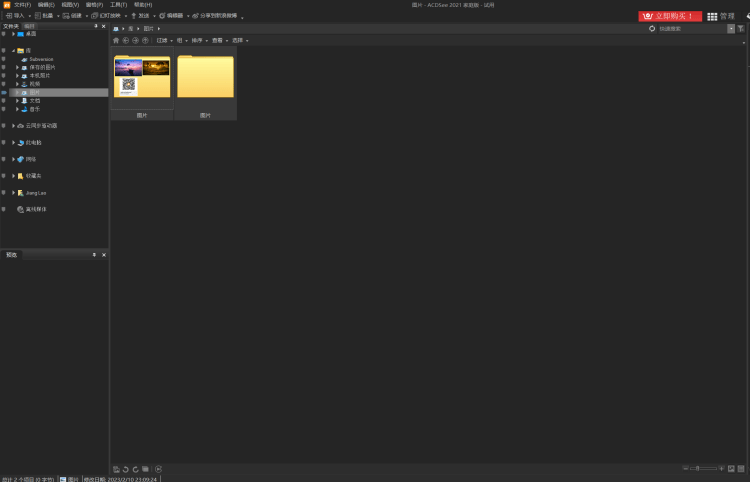
Task: Toggle Easy-Select marker for 库 row
Action: [4, 50]
